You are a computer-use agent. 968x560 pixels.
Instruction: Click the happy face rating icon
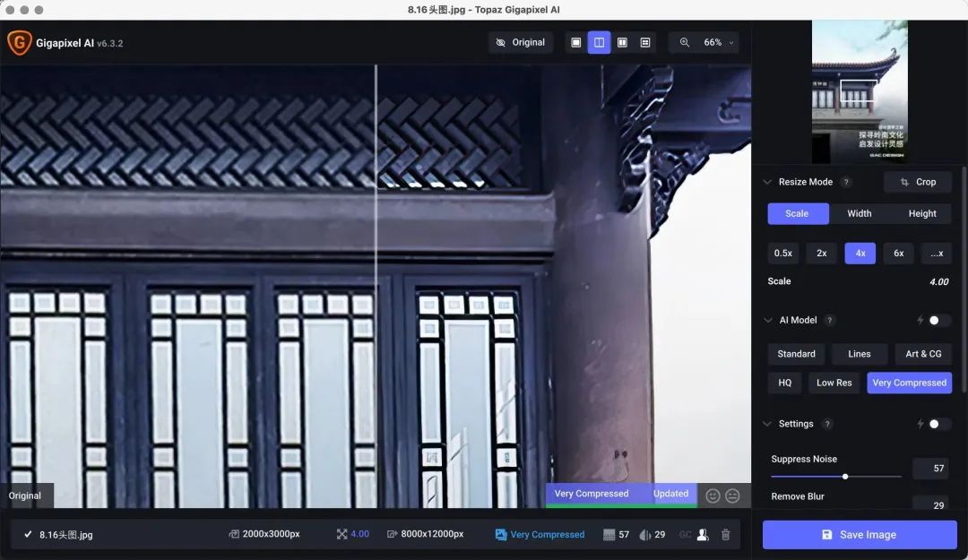pos(713,495)
